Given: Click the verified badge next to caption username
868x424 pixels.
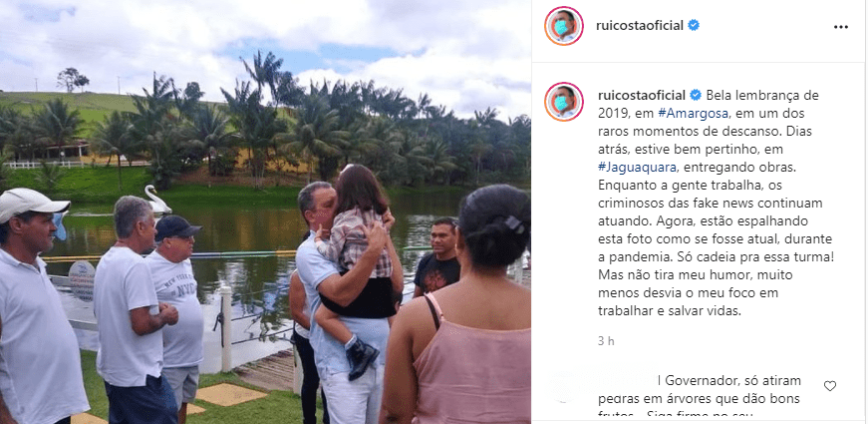Looking at the screenshot, I should 696,95.
